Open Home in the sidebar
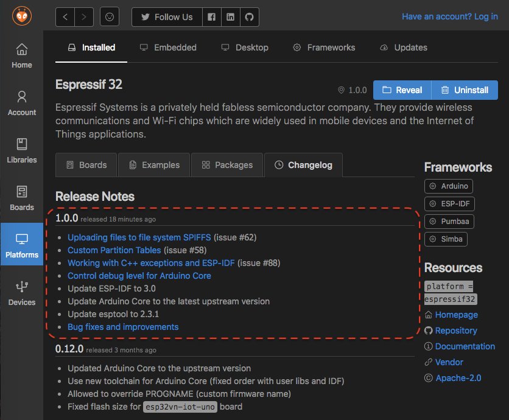The height and width of the screenshot is (420, 509). point(22,56)
